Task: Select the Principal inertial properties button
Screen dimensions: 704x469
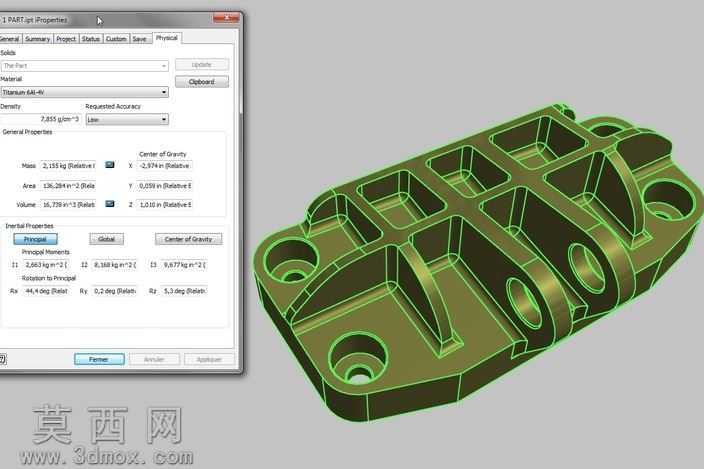Action: point(35,239)
